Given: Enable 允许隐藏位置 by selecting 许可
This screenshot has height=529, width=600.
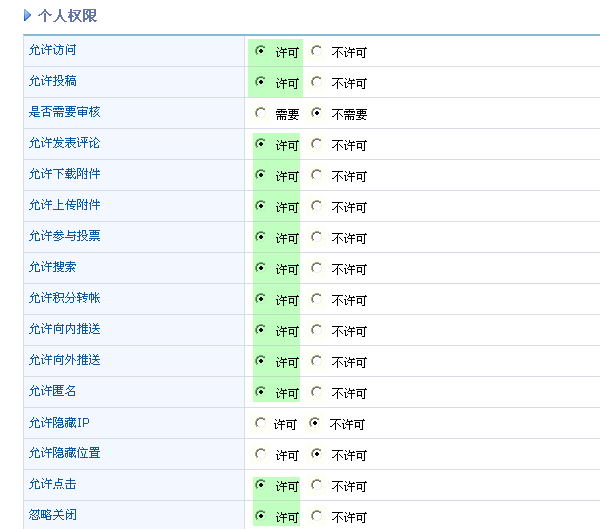Looking at the screenshot, I should click(261, 453).
